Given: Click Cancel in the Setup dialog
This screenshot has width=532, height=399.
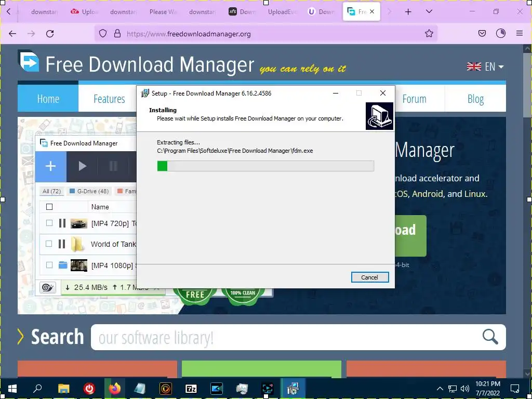Looking at the screenshot, I should [369, 277].
